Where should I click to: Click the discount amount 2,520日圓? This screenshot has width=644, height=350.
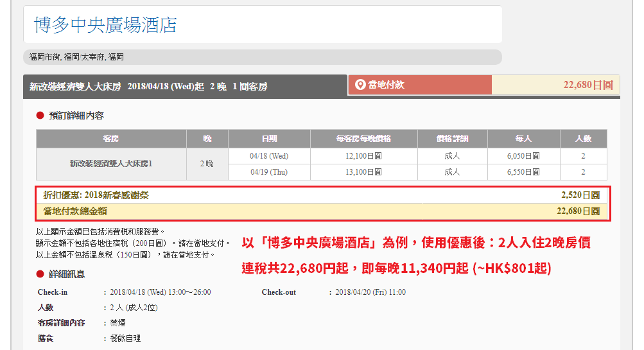coord(580,195)
